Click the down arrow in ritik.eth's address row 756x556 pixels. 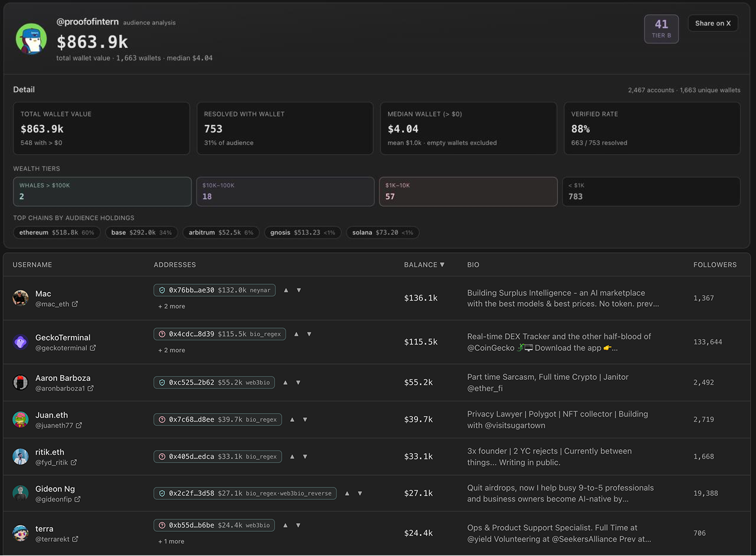coord(305,456)
